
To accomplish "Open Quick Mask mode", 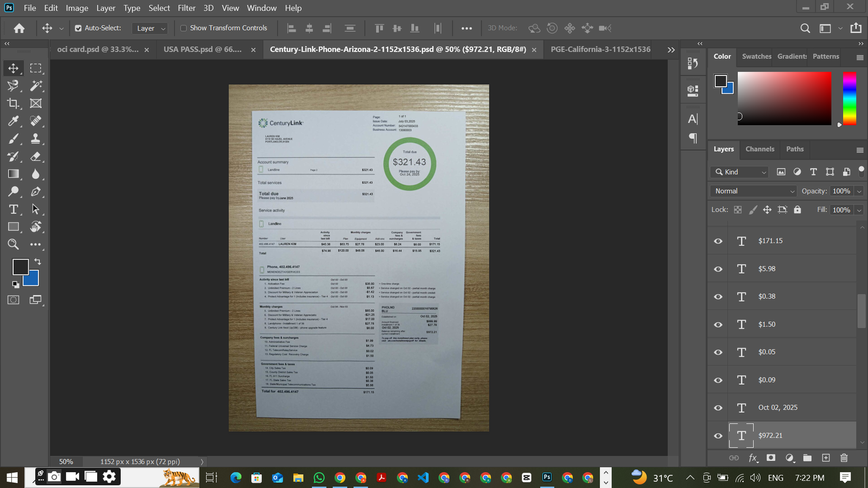I will click(14, 300).
